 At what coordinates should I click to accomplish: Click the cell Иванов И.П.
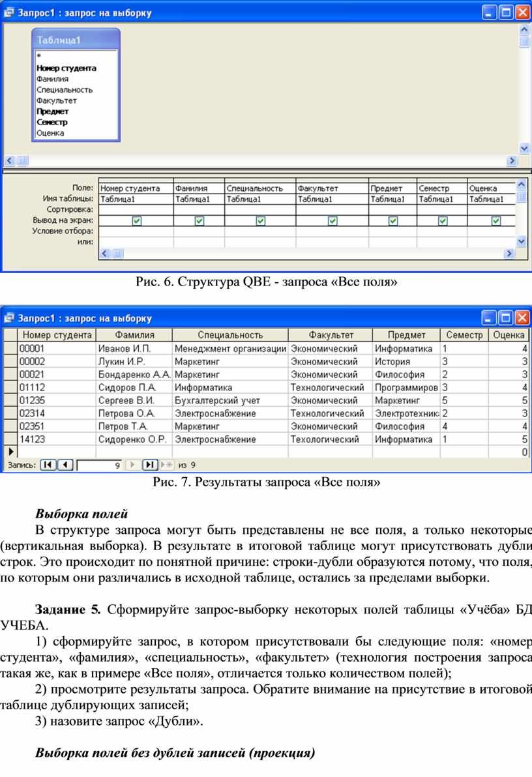coord(134,348)
